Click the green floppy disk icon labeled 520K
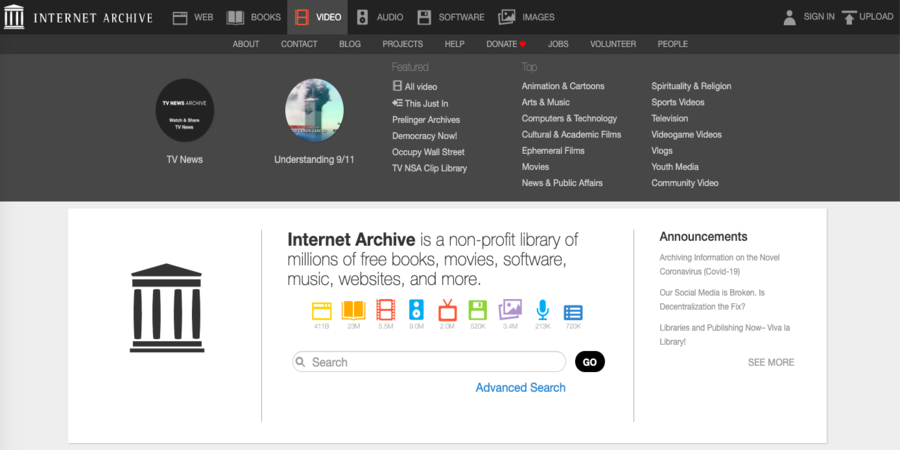900x450 pixels. tap(478, 310)
